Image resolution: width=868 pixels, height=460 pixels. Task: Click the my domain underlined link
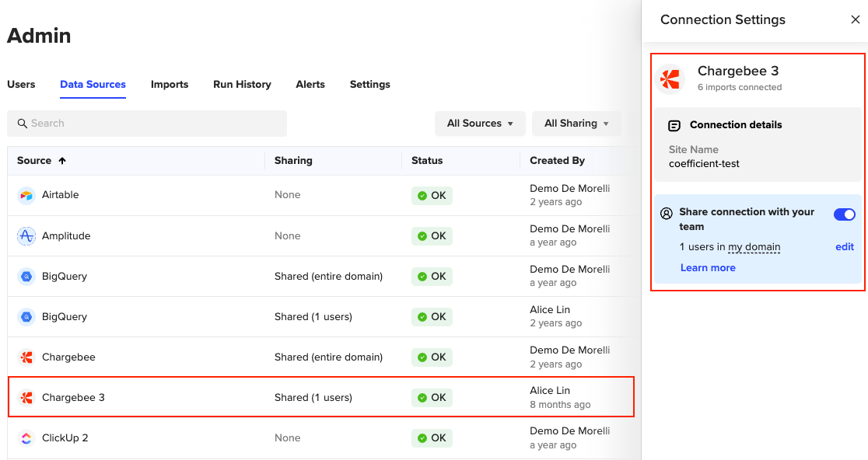coord(754,247)
